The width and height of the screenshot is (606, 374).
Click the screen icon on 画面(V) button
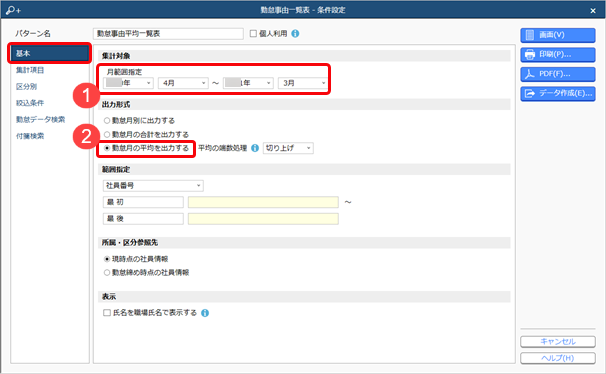click(530, 35)
